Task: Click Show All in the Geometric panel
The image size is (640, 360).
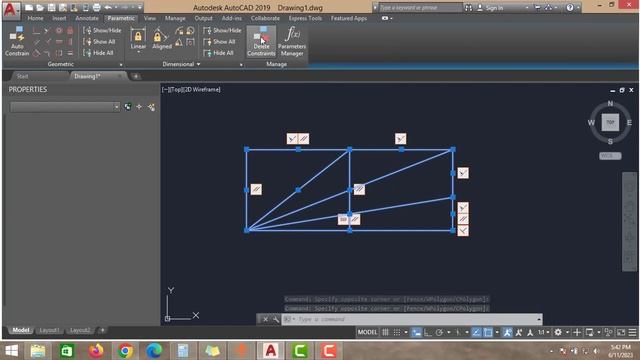Action: [x=99, y=42]
